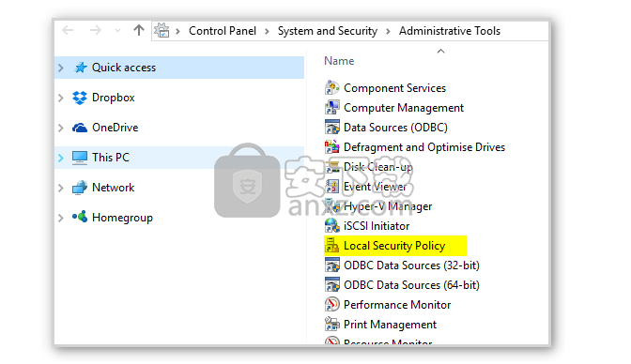Viewport: 631px width, 364px height.
Task: Navigate to Control Panel breadcrumb
Action: tap(223, 31)
